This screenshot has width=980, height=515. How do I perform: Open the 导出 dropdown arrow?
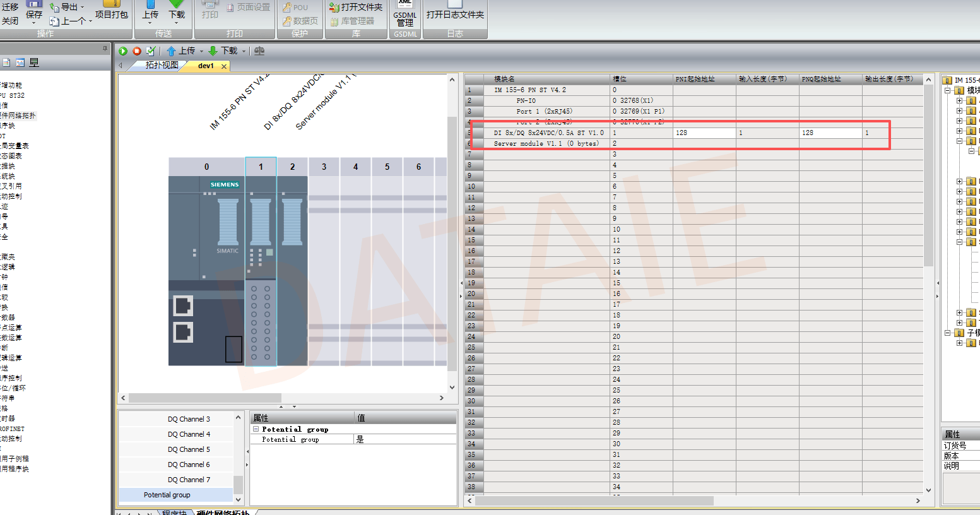83,8
